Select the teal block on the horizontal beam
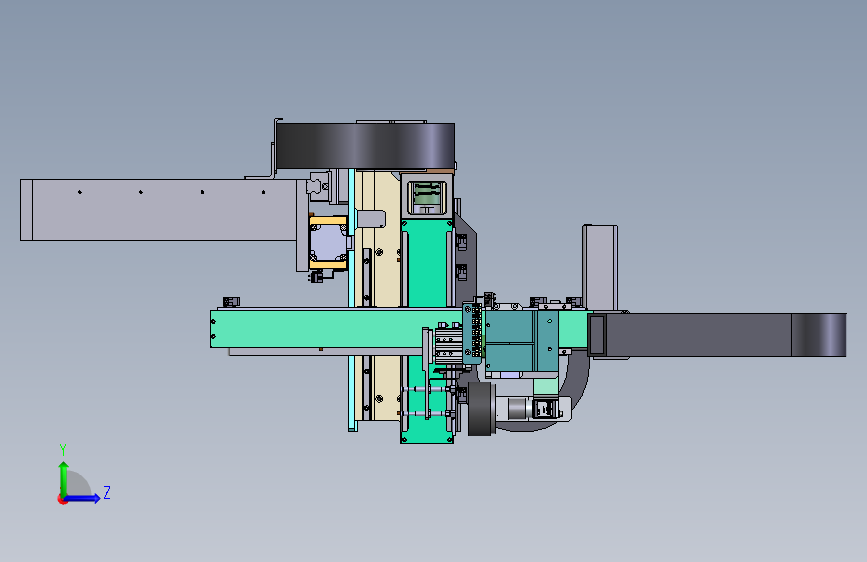867x562 pixels. [x=521, y=341]
